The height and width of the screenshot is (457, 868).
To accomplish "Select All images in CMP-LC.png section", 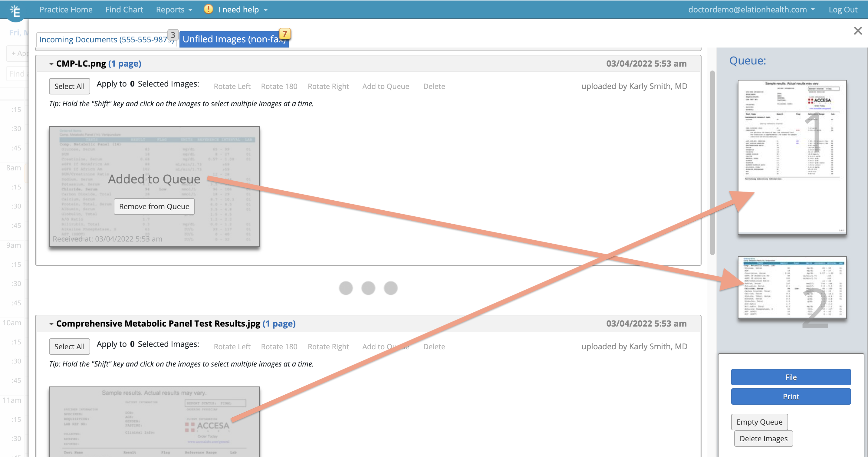I will [x=70, y=86].
